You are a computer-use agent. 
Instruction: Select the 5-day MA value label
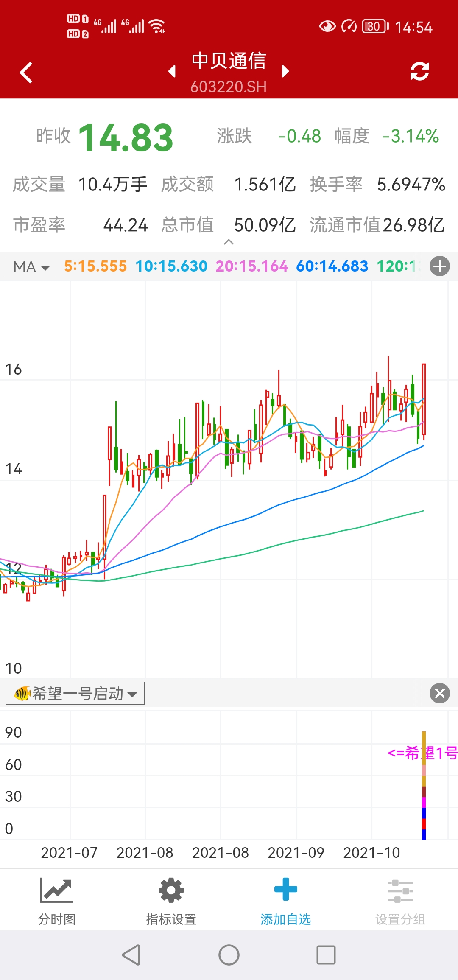(x=95, y=266)
